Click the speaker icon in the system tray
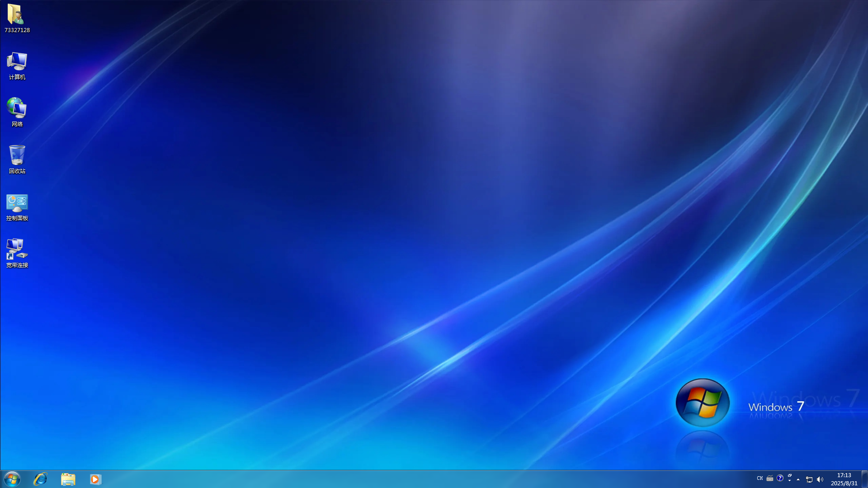This screenshot has height=488, width=868. pyautogui.click(x=820, y=480)
